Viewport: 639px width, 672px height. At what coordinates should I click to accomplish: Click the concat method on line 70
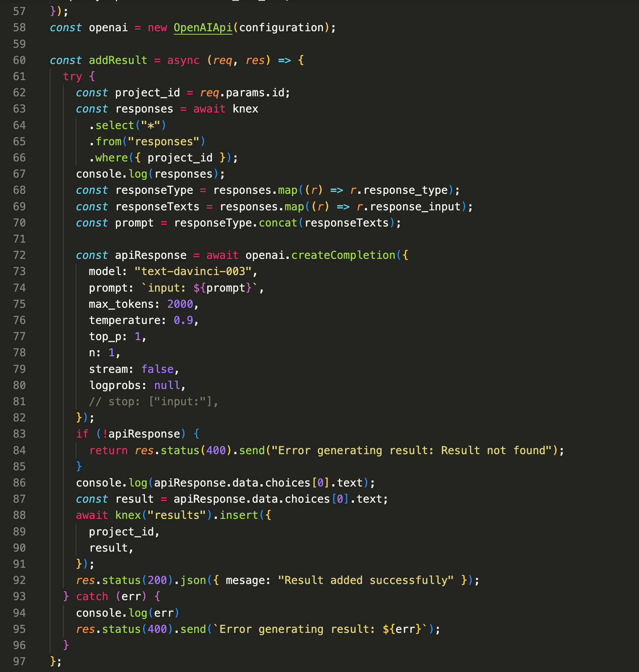(x=278, y=223)
